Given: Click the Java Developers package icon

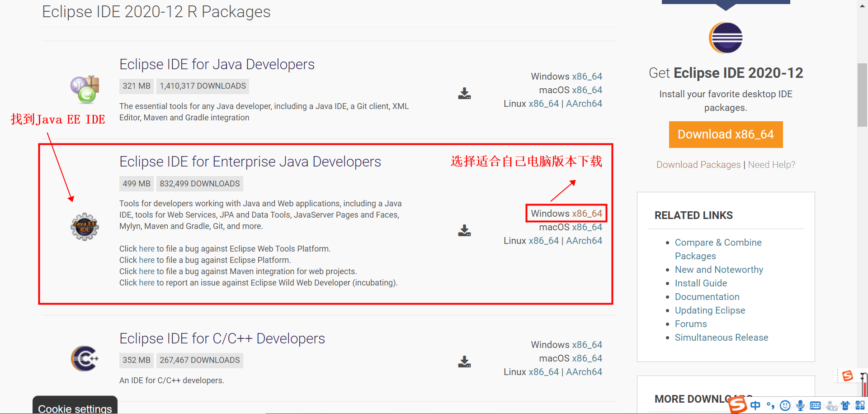Looking at the screenshot, I should click(x=85, y=90).
